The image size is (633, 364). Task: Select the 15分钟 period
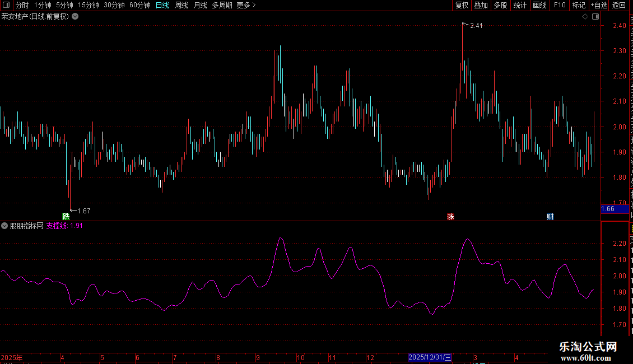[89, 5]
